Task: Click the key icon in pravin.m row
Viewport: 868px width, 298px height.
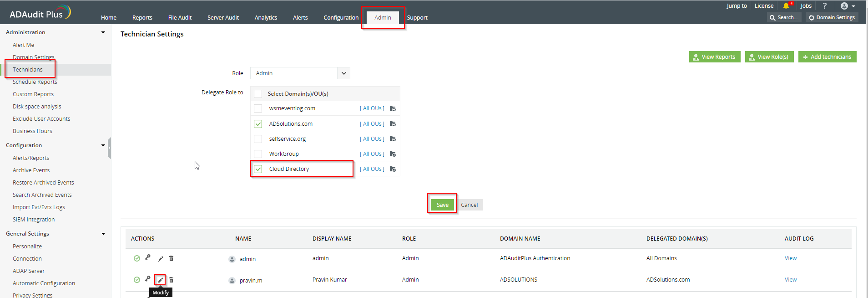Action: (148, 279)
